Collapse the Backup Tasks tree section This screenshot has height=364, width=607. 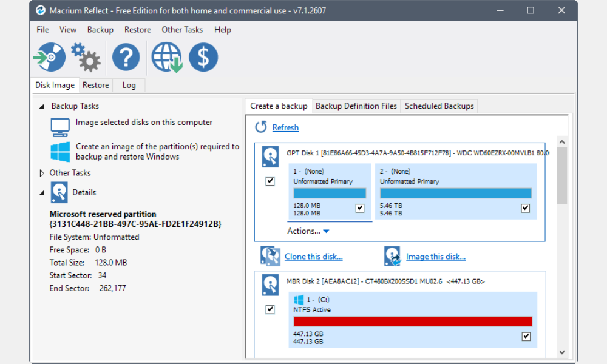point(41,106)
